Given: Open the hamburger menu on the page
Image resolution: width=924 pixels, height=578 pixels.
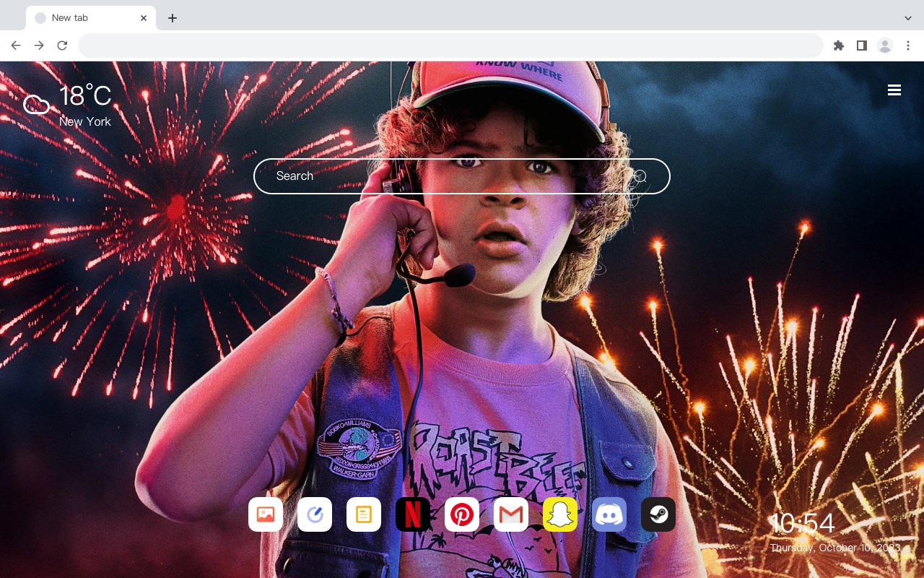Looking at the screenshot, I should 894,90.
